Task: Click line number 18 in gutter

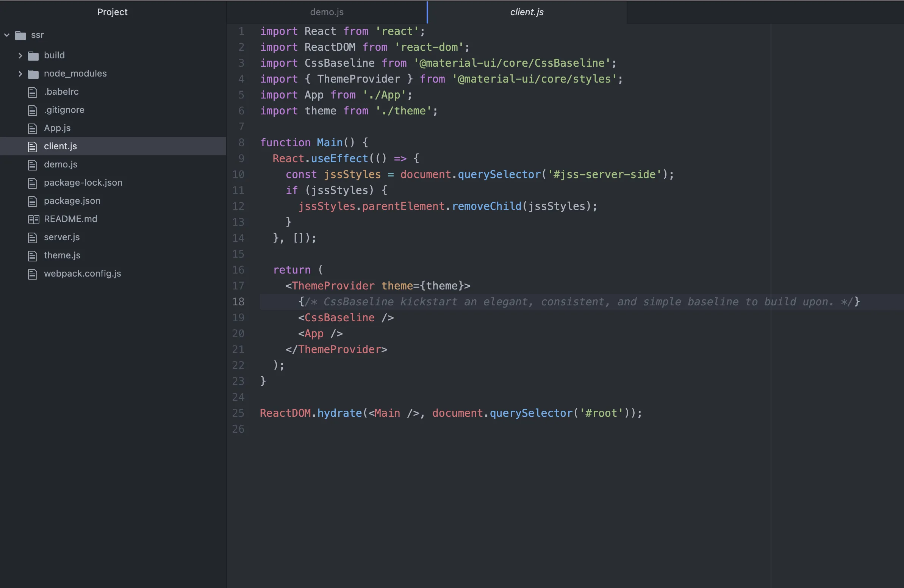Action: (238, 302)
